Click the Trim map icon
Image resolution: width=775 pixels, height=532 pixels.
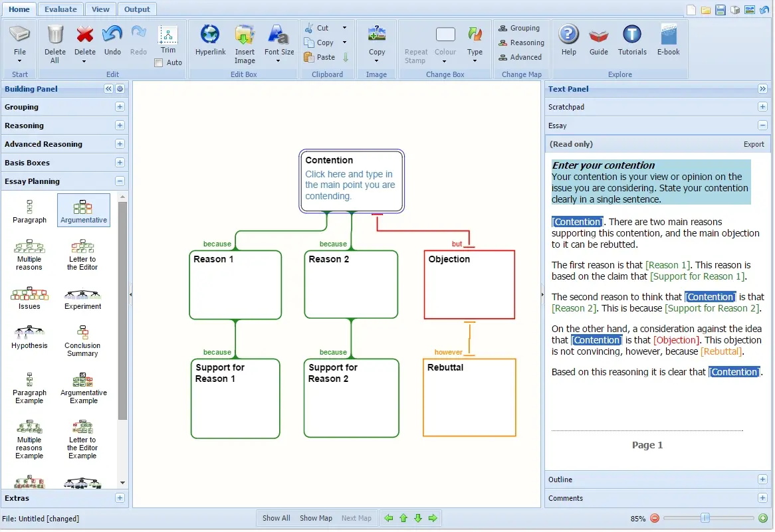(x=168, y=36)
